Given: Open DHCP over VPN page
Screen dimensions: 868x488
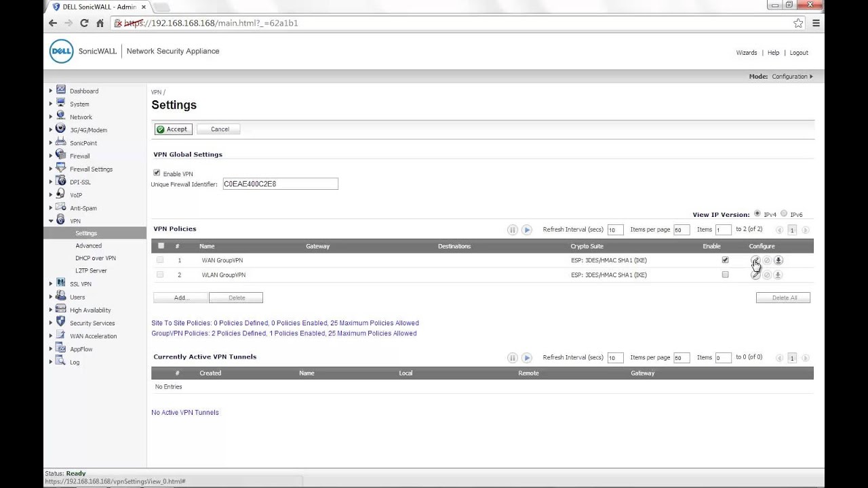Looking at the screenshot, I should (96, 258).
